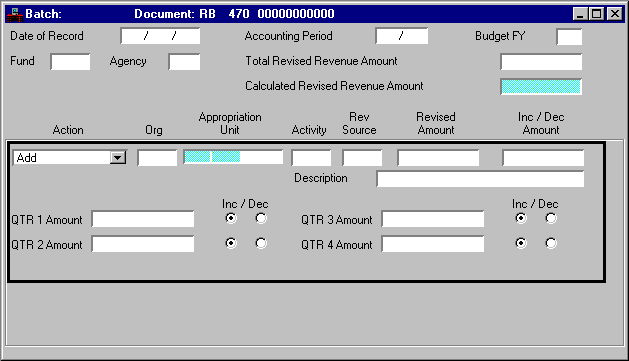629x361 pixels.
Task: Click the Accounting Period field
Action: 402,36
